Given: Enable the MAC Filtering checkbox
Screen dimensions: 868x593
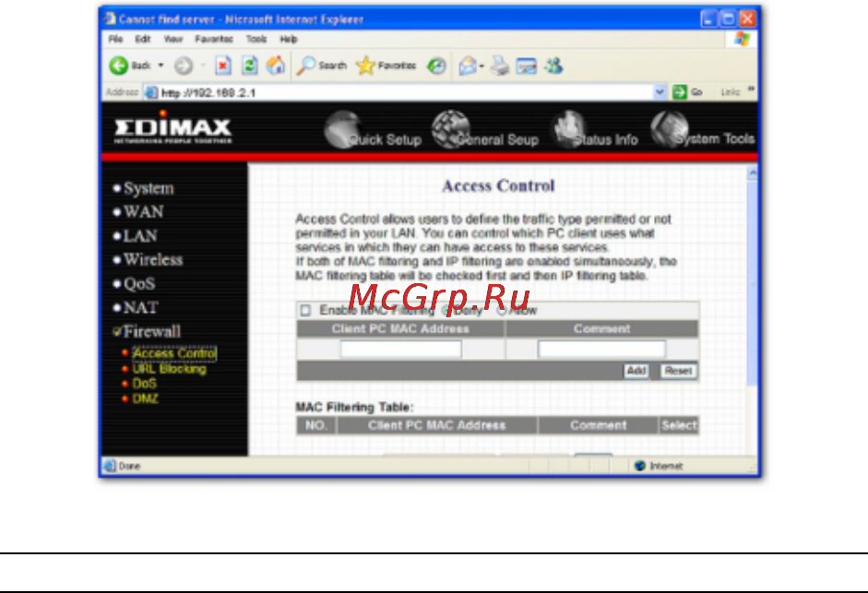Looking at the screenshot, I should [305, 310].
